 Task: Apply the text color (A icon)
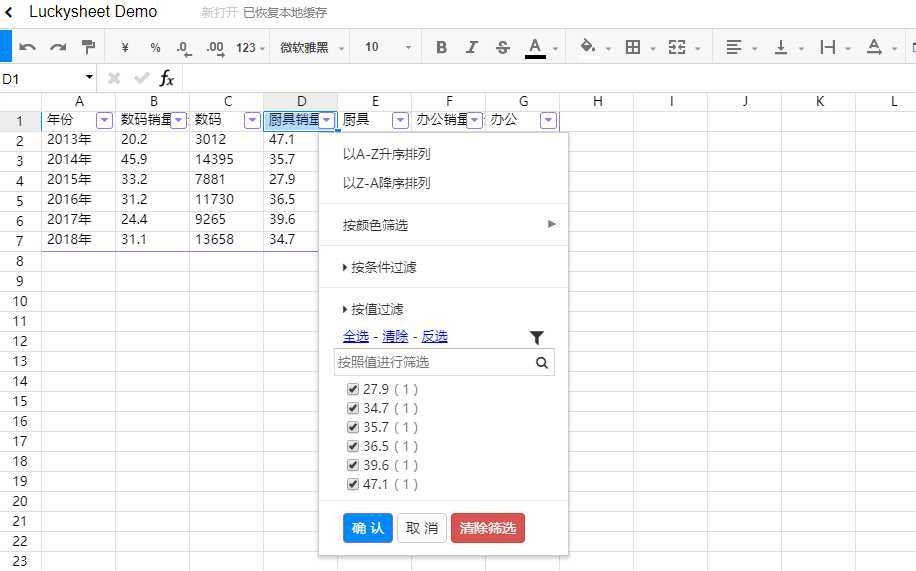tap(535, 47)
